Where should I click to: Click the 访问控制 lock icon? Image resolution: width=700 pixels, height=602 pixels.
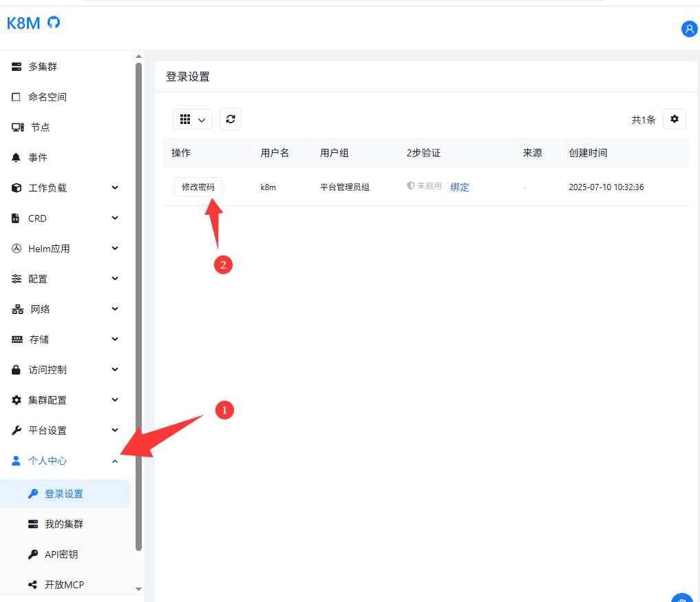point(16,370)
